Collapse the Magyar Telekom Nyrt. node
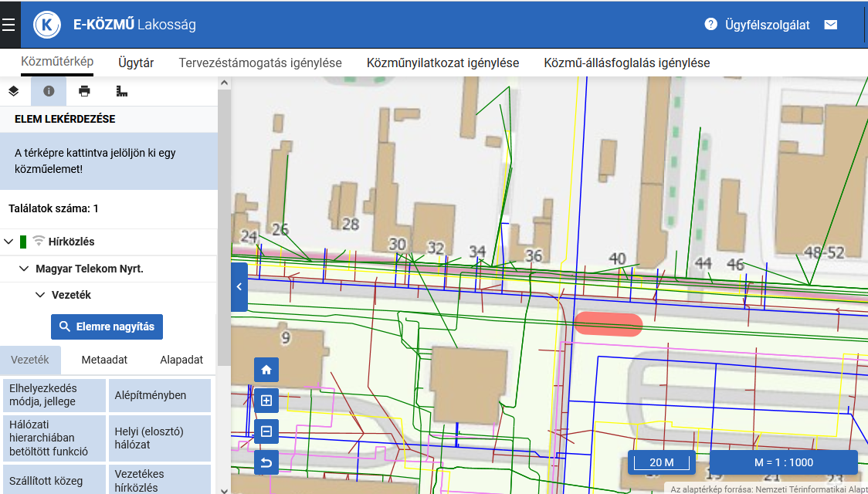This screenshot has width=868, height=494. 24,269
